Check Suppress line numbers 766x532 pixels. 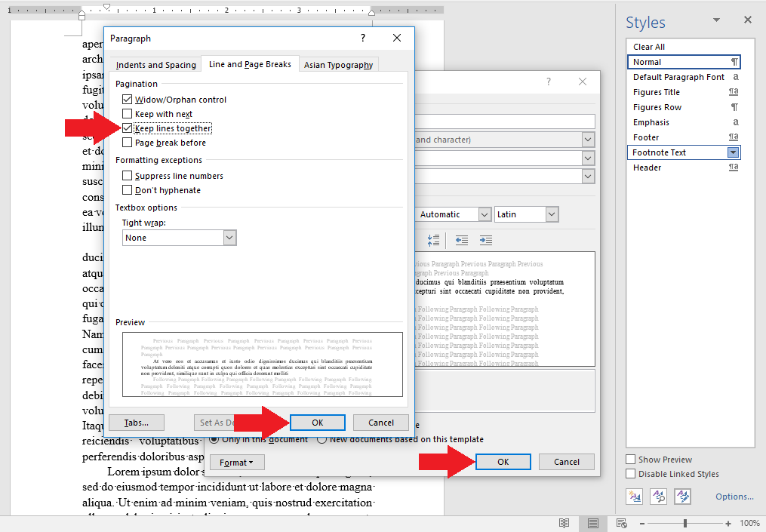(x=127, y=175)
